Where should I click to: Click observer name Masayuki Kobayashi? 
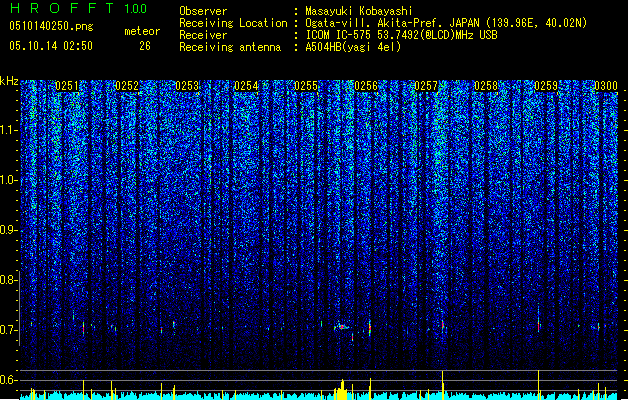(x=359, y=11)
